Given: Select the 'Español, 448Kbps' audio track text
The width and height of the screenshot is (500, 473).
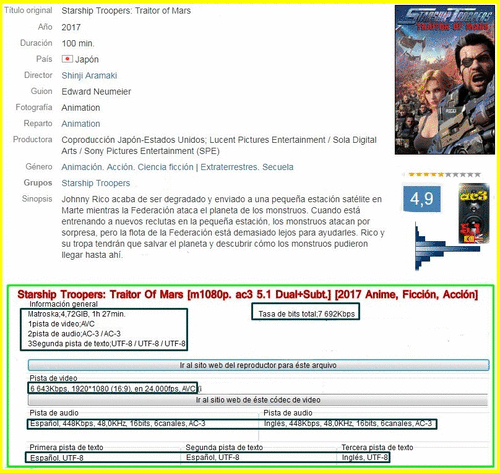Looking at the screenshot, I should click(x=118, y=423).
